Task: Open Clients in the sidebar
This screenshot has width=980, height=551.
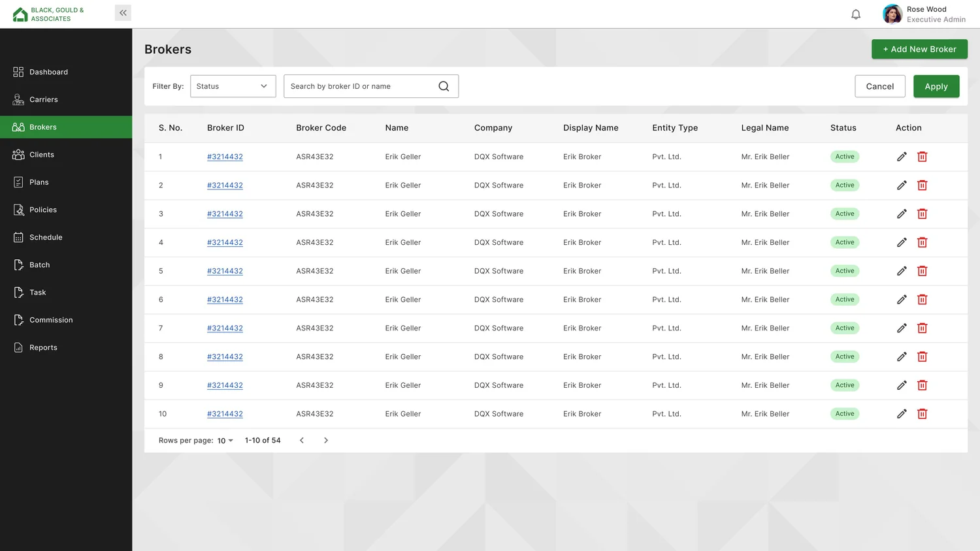Action: point(66,155)
